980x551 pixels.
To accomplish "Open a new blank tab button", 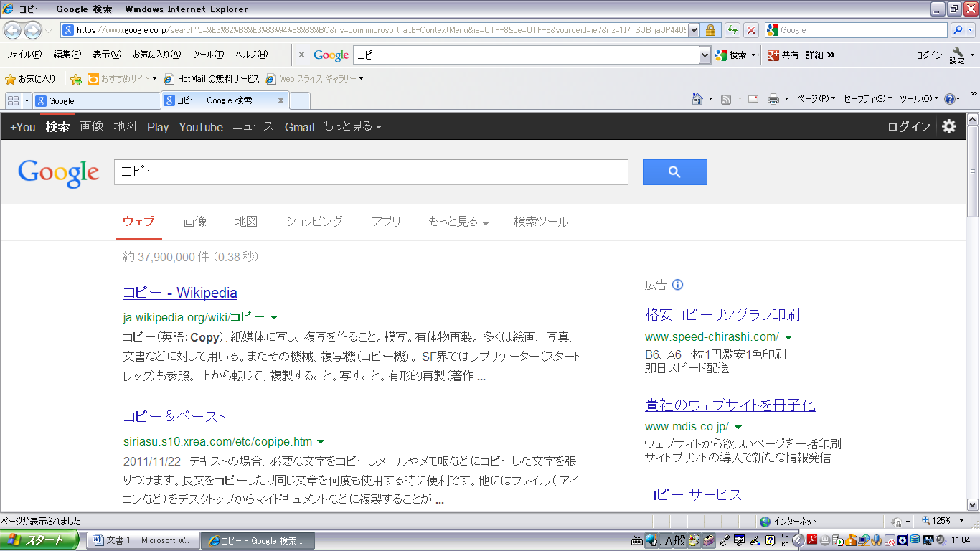I will 300,101.
